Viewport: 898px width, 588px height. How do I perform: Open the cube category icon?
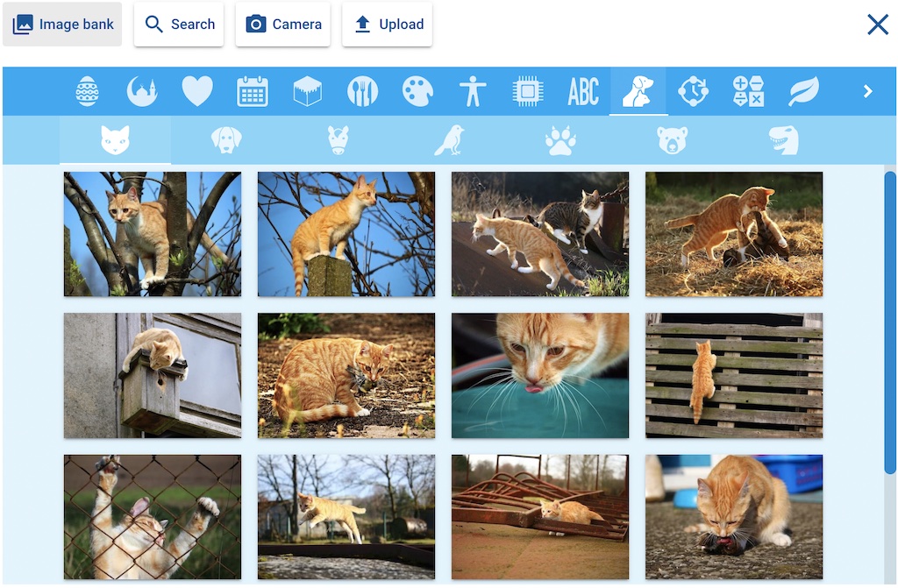[x=308, y=91]
